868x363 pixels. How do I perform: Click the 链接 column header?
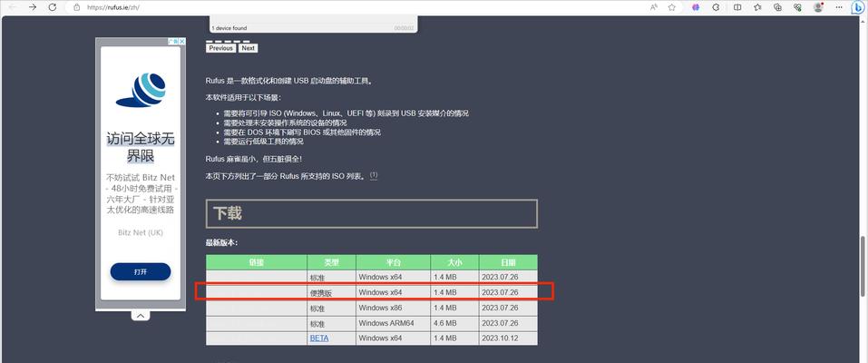(x=257, y=262)
